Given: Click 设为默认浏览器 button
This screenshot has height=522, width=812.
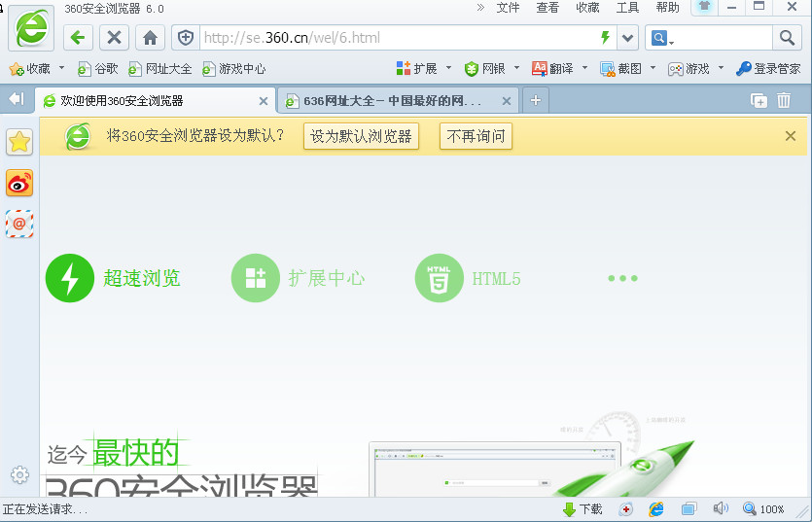Looking at the screenshot, I should point(361,136).
